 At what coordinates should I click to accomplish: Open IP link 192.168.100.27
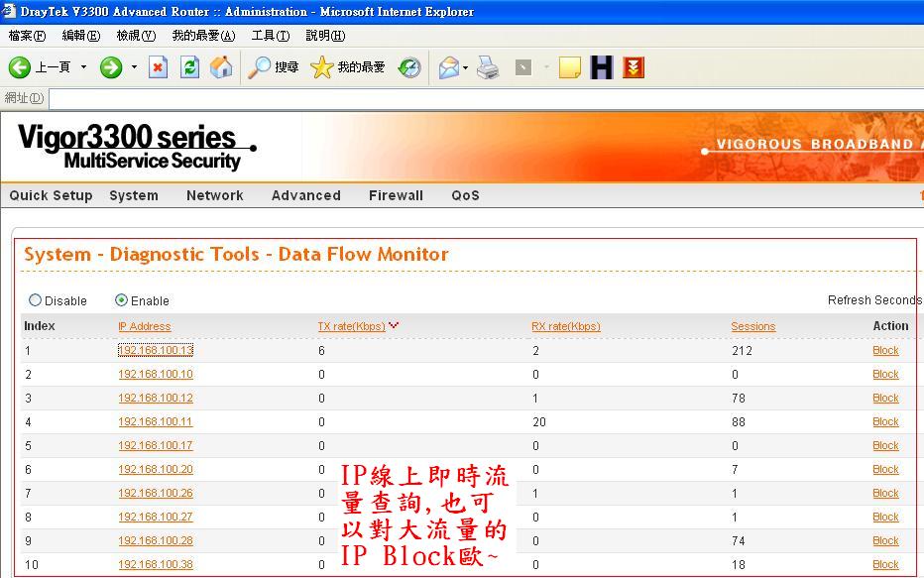pos(156,517)
